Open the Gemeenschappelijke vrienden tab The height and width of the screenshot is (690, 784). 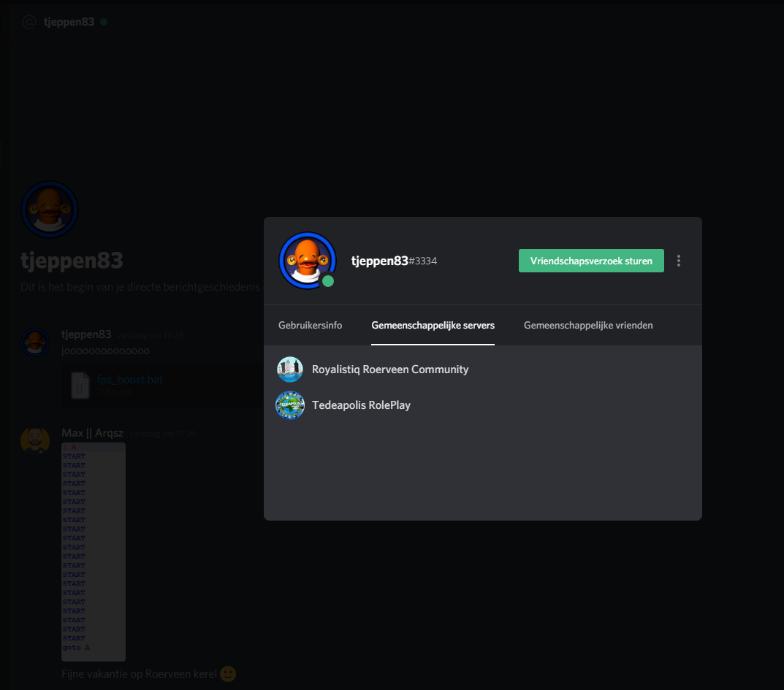click(x=588, y=326)
